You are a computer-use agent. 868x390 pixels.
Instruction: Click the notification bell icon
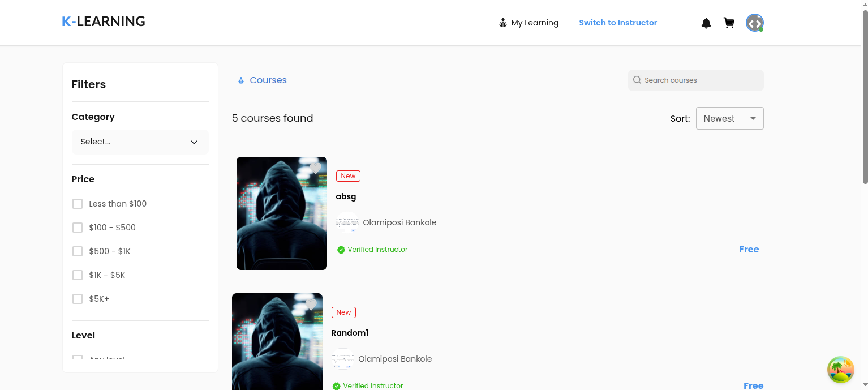pyautogui.click(x=706, y=23)
